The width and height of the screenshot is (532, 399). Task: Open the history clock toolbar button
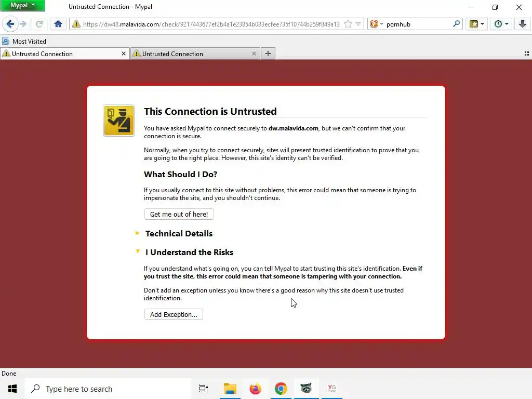coord(498,24)
